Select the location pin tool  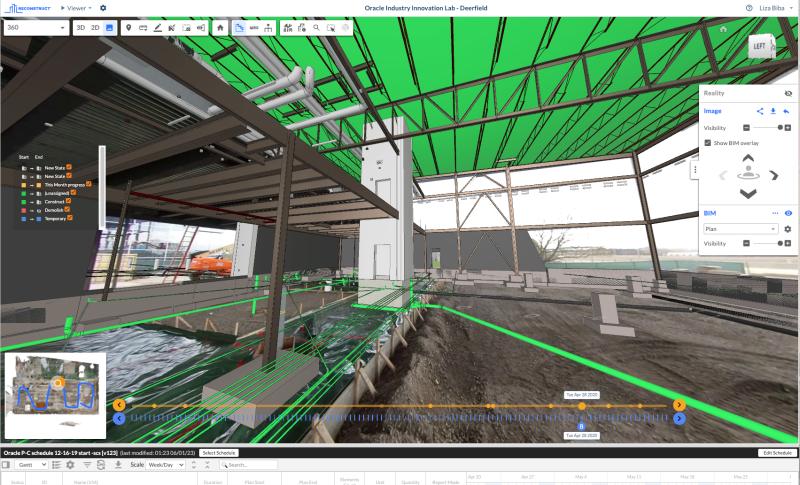pyautogui.click(x=129, y=28)
